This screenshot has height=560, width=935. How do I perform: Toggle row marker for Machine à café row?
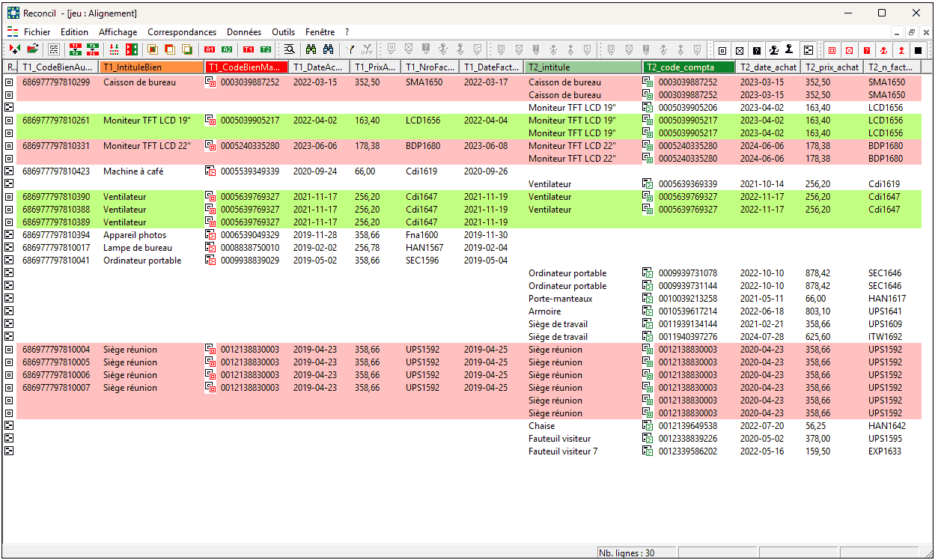tap(10, 171)
